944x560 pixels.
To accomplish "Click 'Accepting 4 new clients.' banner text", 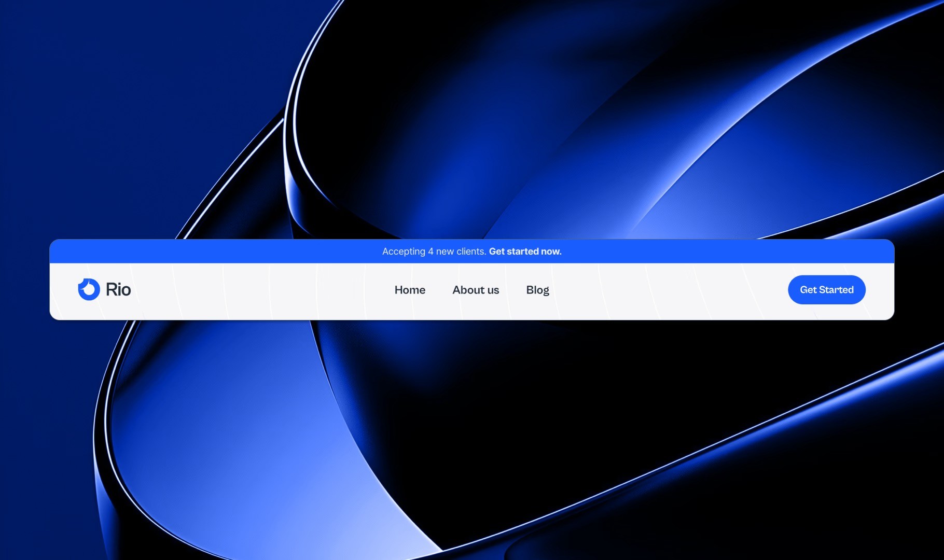I will pyautogui.click(x=434, y=251).
